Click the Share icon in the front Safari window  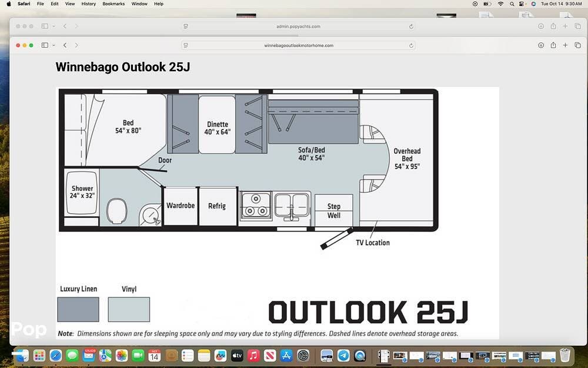pyautogui.click(x=553, y=45)
